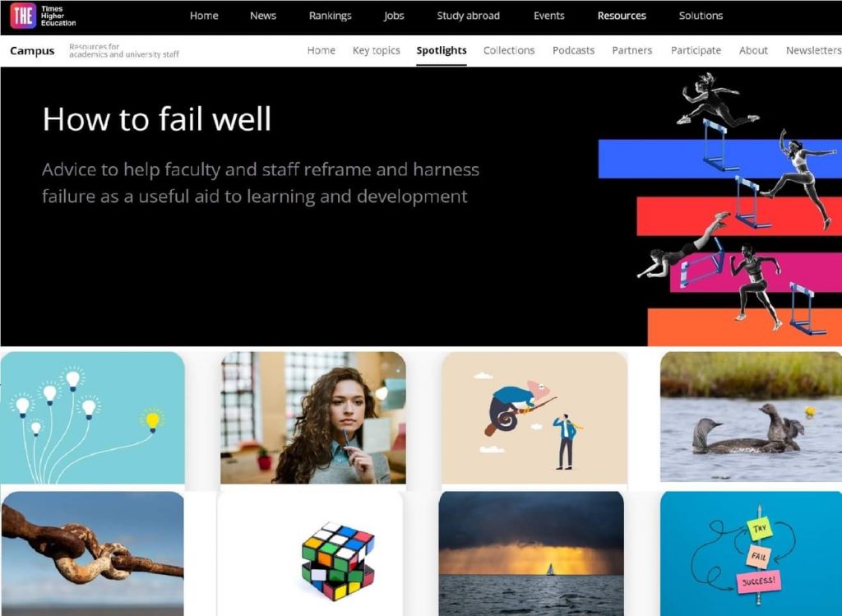Open the Podcasts tab
Screen dimensions: 842x616
[573, 50]
